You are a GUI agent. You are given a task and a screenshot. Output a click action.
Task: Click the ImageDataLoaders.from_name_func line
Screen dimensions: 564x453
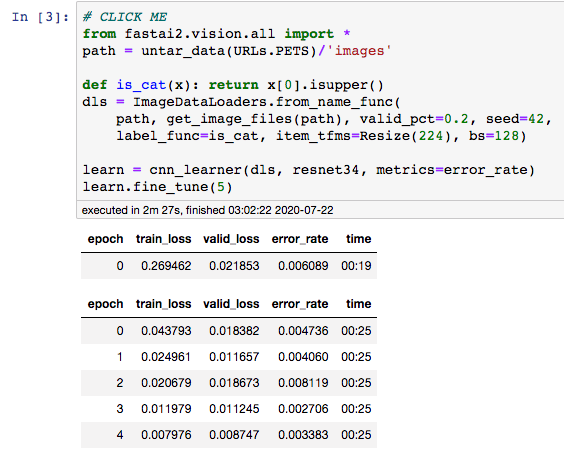pos(241,102)
